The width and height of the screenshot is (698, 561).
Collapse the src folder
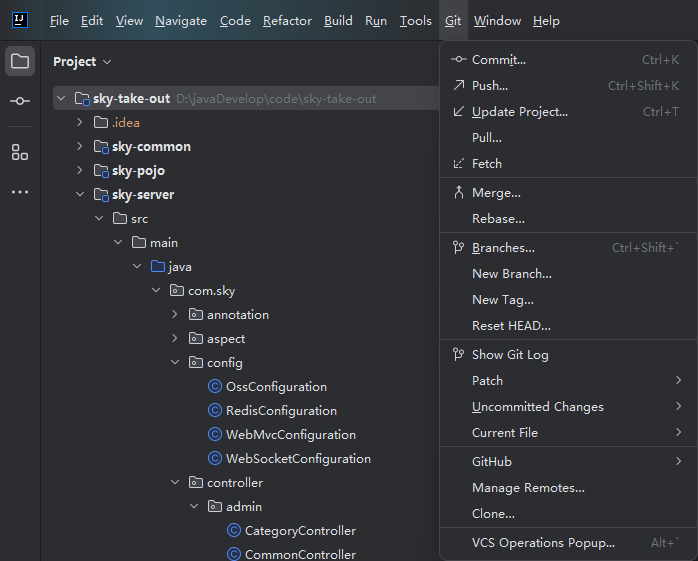click(99, 218)
